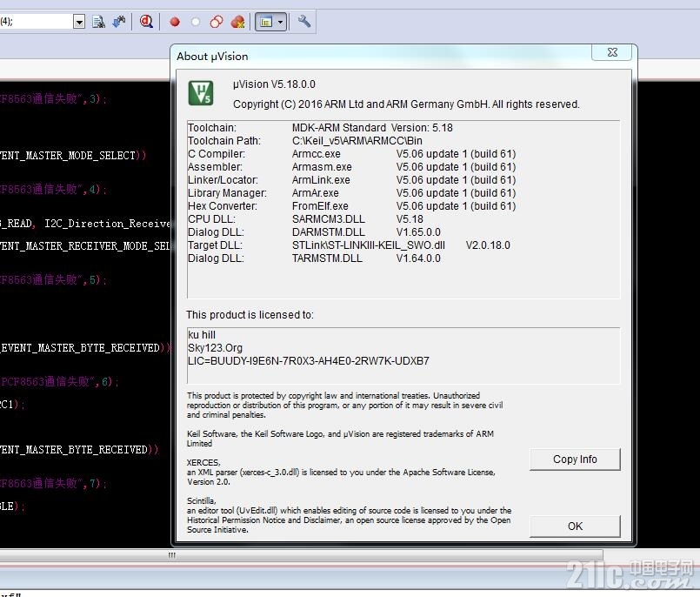Click the 'ArmLink.exe' linker entry

[321, 180]
